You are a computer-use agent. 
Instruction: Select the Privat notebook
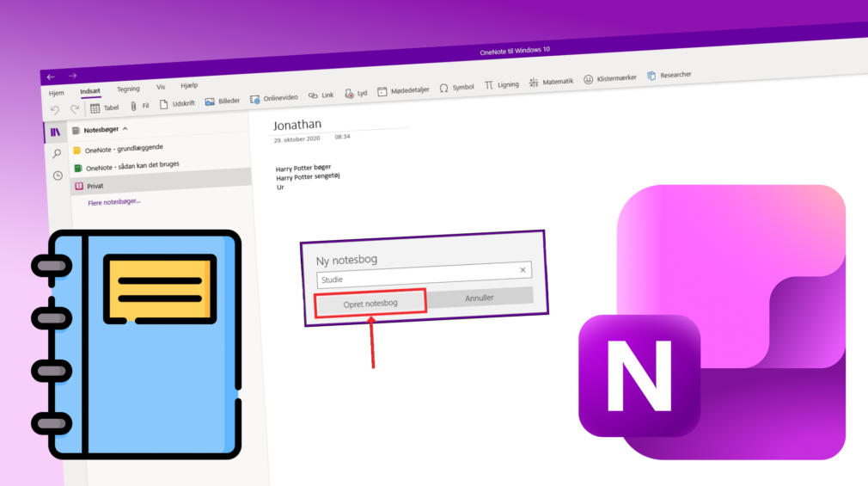95,185
